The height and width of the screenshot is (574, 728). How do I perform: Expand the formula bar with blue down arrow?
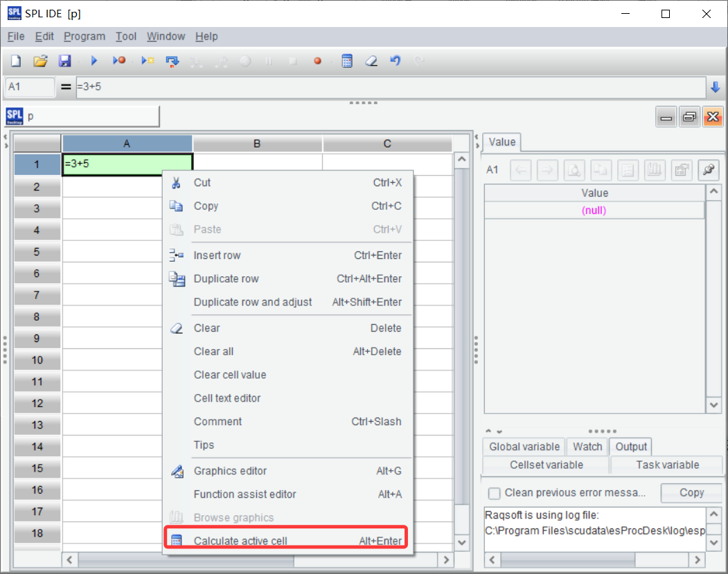click(716, 87)
